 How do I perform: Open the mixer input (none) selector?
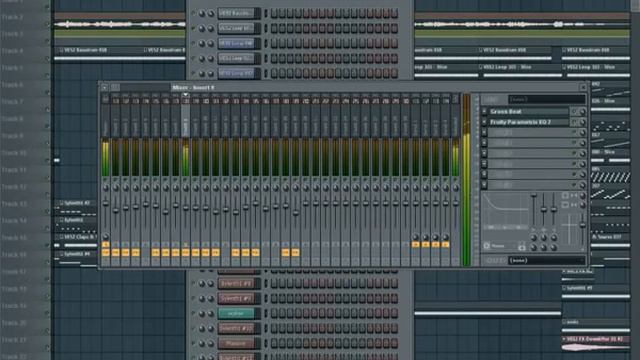point(546,99)
